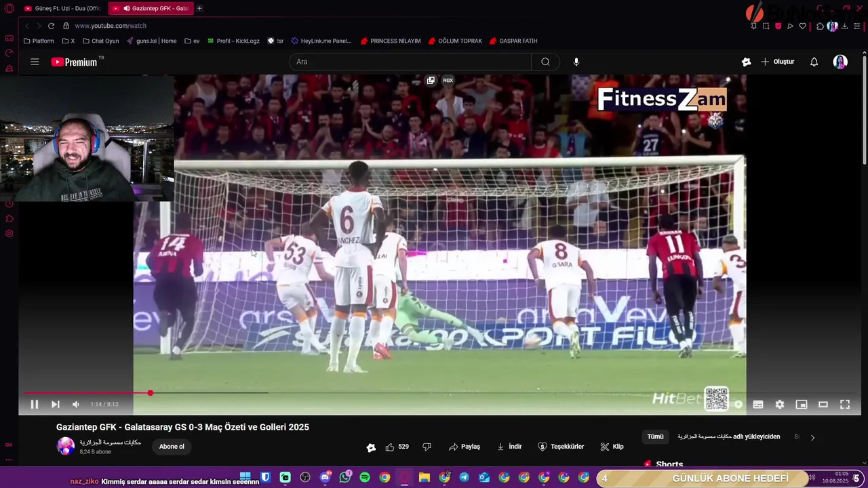The height and width of the screenshot is (488, 868).
Task: Open the Opera snapshot tool icon
Action: 766,26
